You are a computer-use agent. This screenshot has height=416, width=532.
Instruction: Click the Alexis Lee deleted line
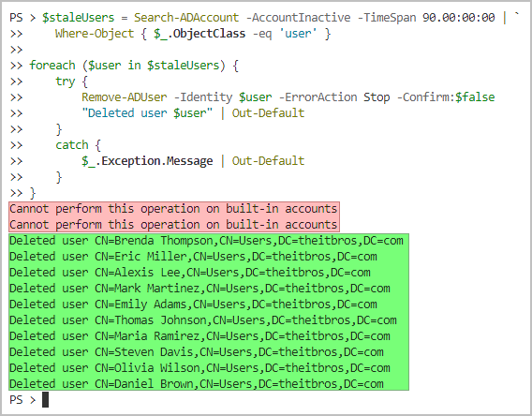pos(190,273)
